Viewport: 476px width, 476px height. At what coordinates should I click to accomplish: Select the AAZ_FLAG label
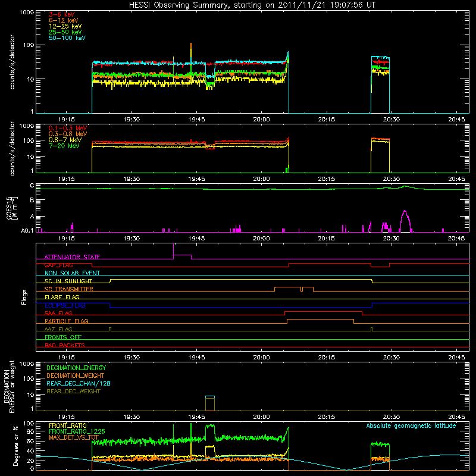pos(58,329)
